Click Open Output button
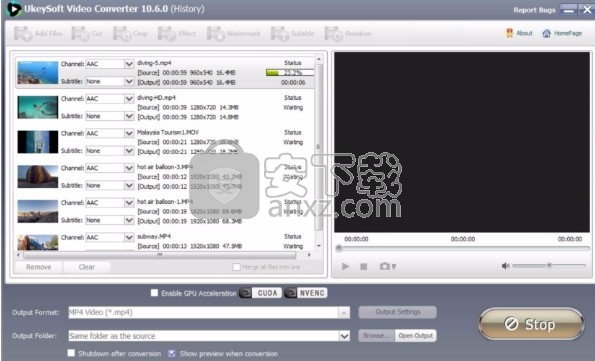 (x=416, y=336)
